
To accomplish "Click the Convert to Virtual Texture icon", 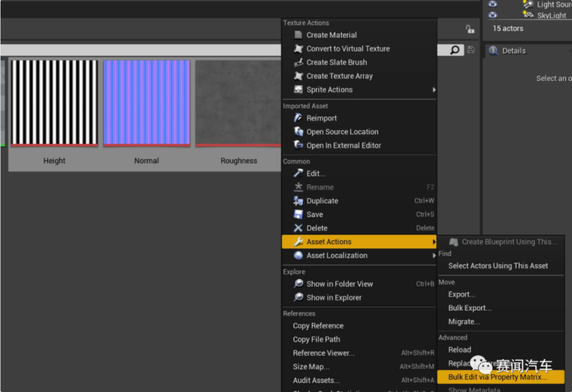I will (298, 49).
